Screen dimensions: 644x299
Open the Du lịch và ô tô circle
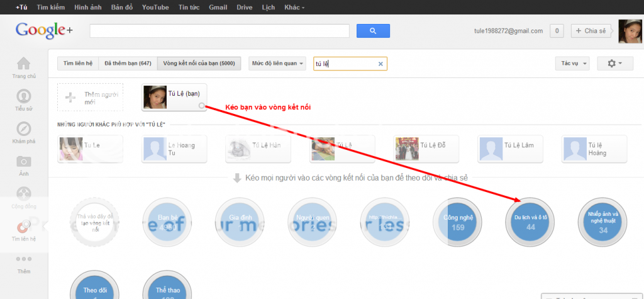coord(530,222)
